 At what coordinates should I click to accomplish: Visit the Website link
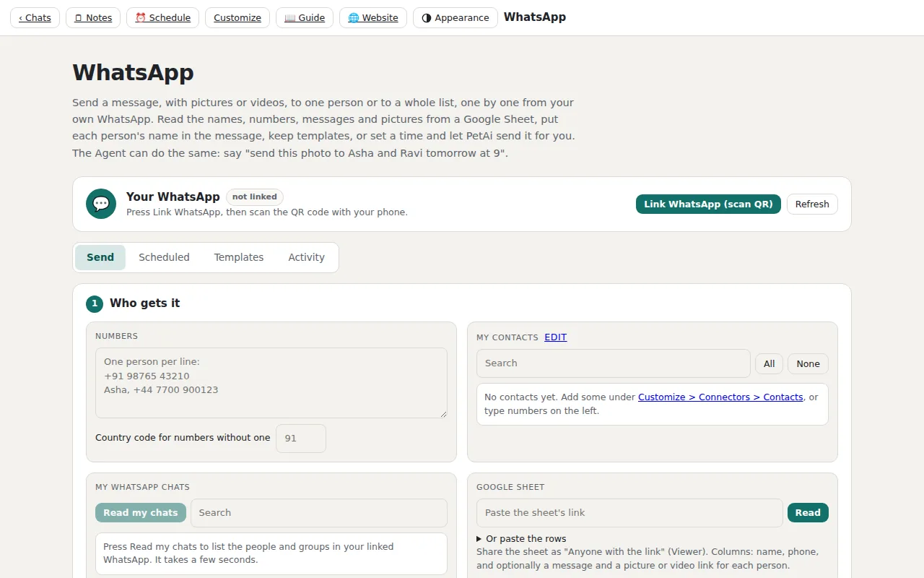(x=373, y=17)
